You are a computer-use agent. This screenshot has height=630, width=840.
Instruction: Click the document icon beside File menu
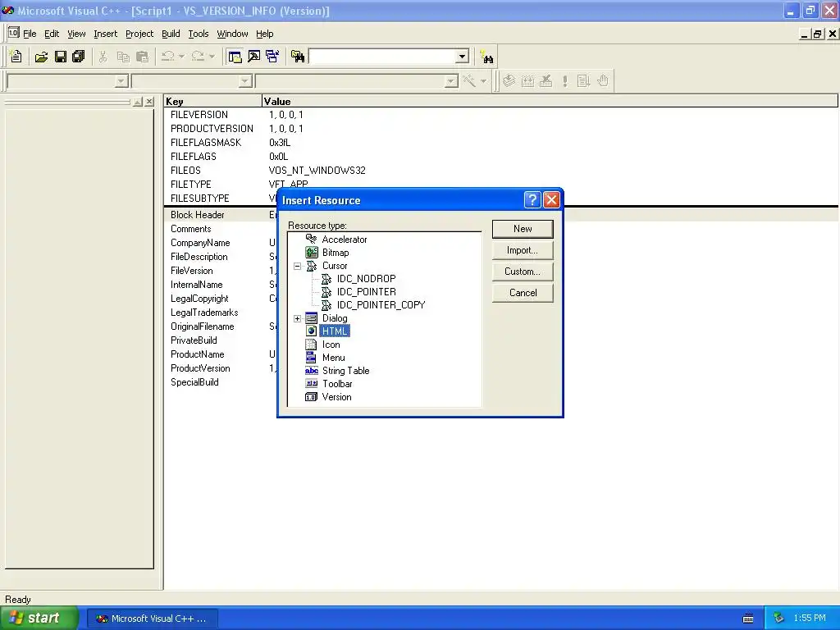(x=13, y=33)
